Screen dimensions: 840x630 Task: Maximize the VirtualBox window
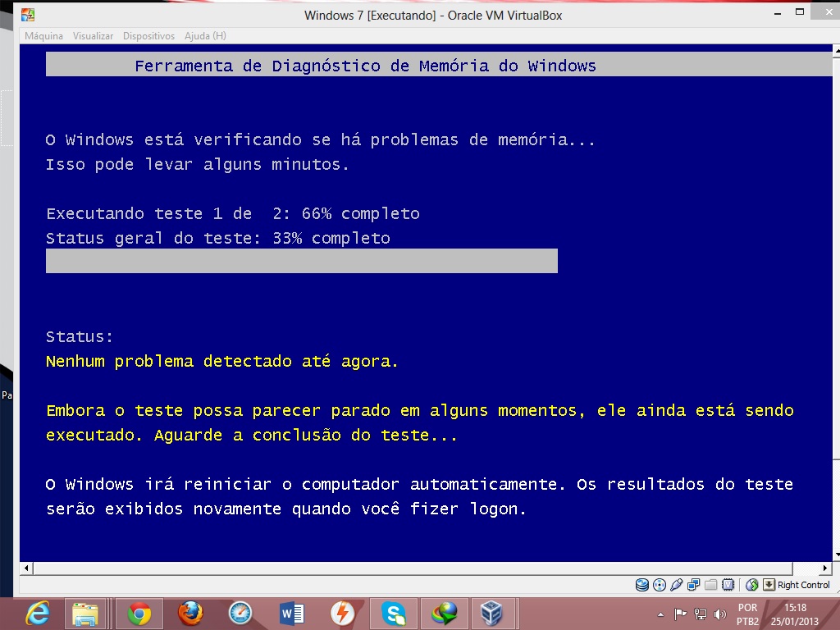tap(799, 12)
